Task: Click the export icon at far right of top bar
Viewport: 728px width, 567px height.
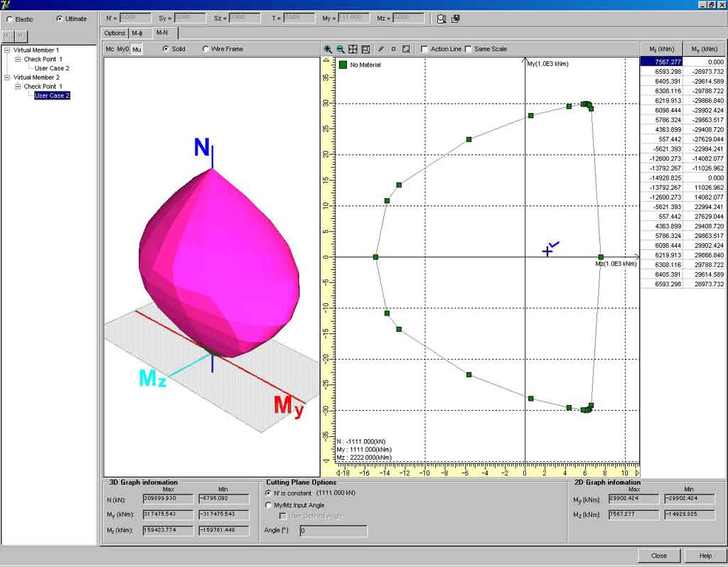Action: tap(456, 18)
